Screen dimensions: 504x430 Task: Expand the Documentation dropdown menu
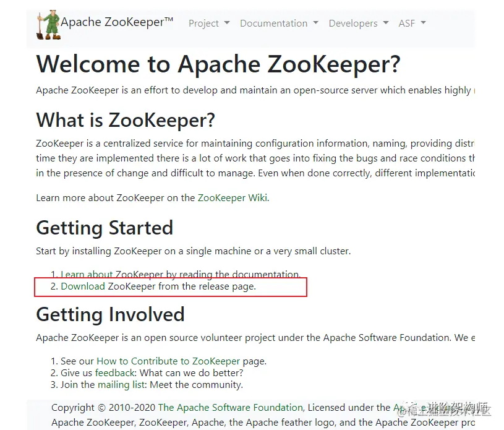point(279,23)
